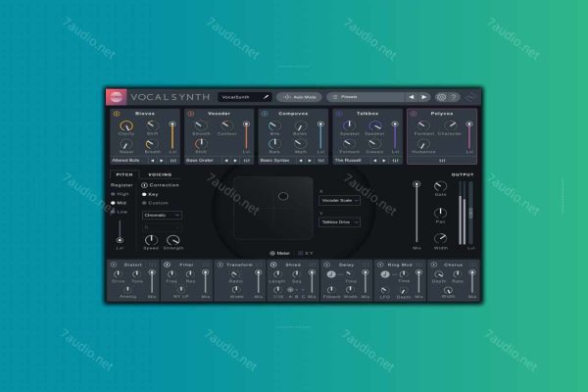Open the Chromatic scale dropdown
The image size is (588, 392).
(x=162, y=216)
